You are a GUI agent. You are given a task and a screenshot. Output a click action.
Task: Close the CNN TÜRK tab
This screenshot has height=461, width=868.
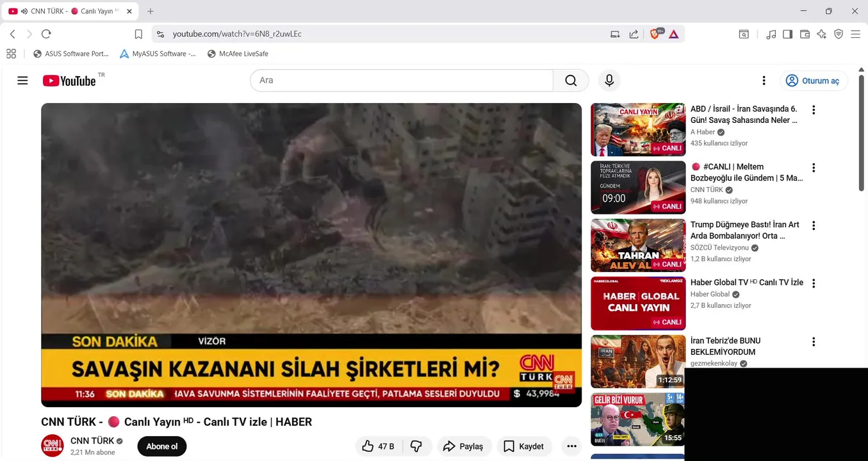coord(129,12)
